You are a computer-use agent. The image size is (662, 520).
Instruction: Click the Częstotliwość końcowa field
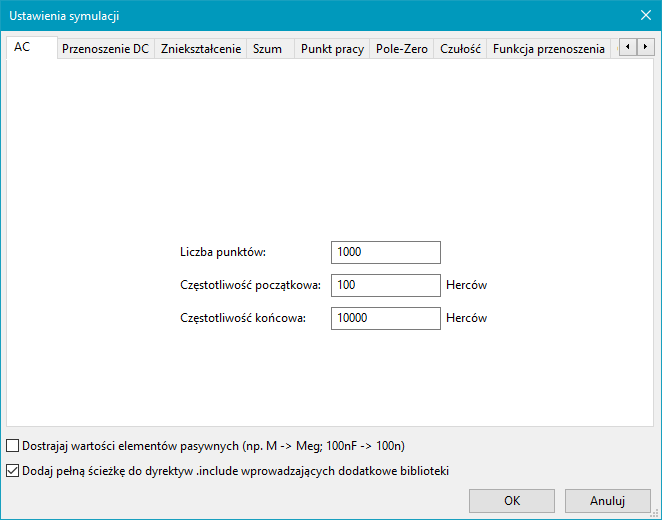click(385, 318)
